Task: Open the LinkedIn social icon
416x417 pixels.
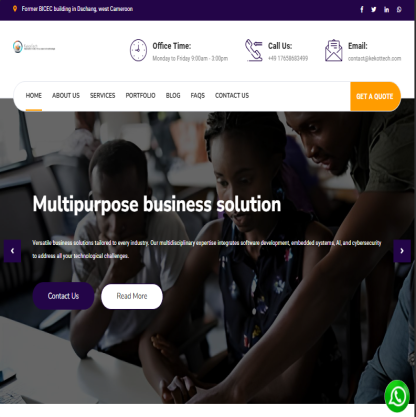Action: (386, 10)
